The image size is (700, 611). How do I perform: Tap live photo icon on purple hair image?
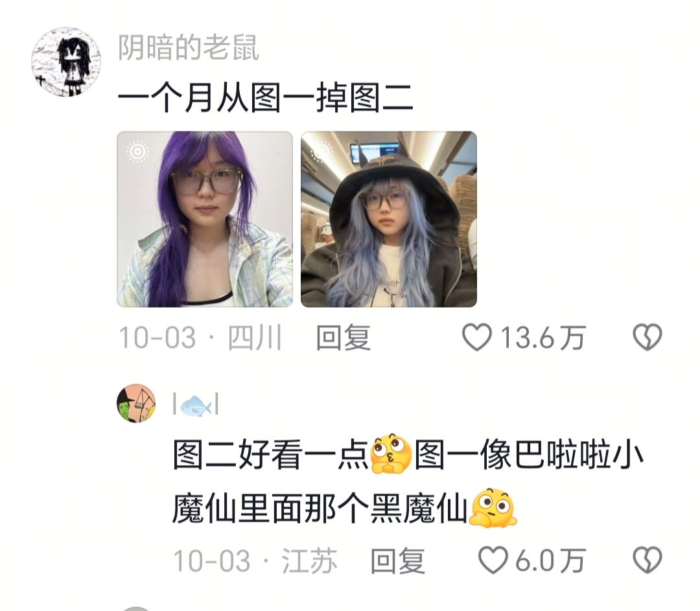[x=137, y=152]
